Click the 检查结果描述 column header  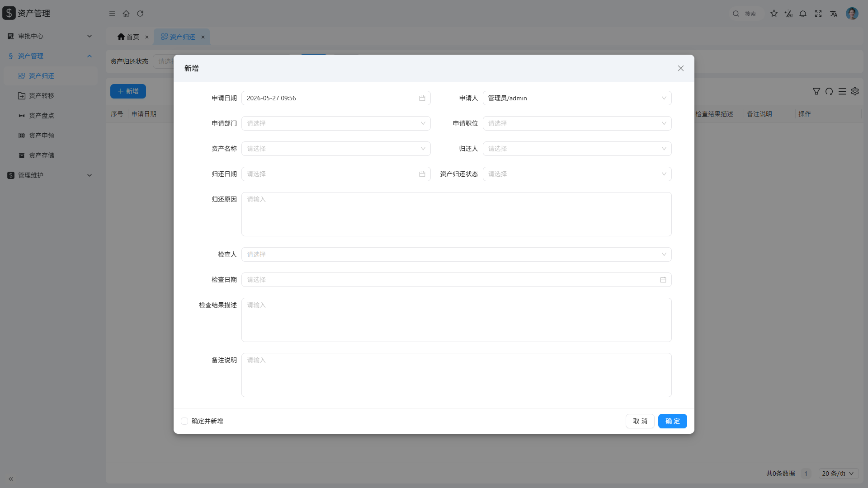(x=714, y=114)
